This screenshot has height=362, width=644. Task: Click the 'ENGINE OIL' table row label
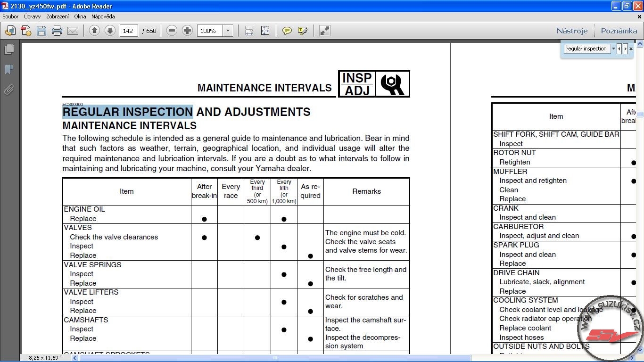[84, 209]
